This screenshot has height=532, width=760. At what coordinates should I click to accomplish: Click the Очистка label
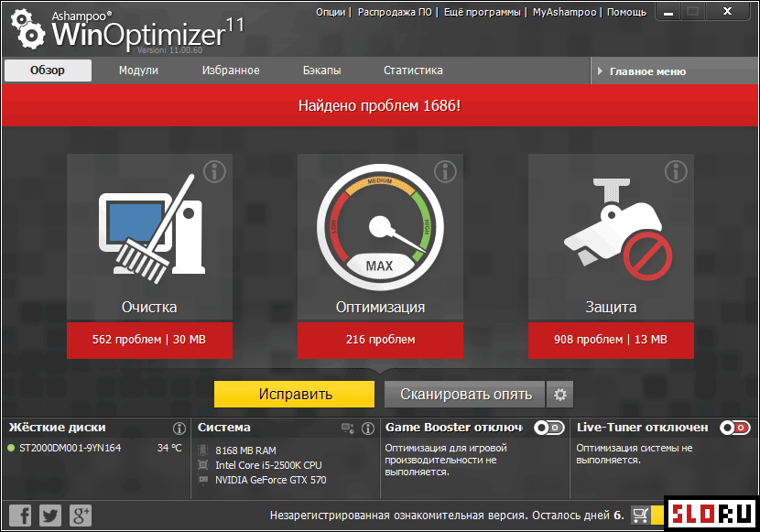[x=149, y=307]
